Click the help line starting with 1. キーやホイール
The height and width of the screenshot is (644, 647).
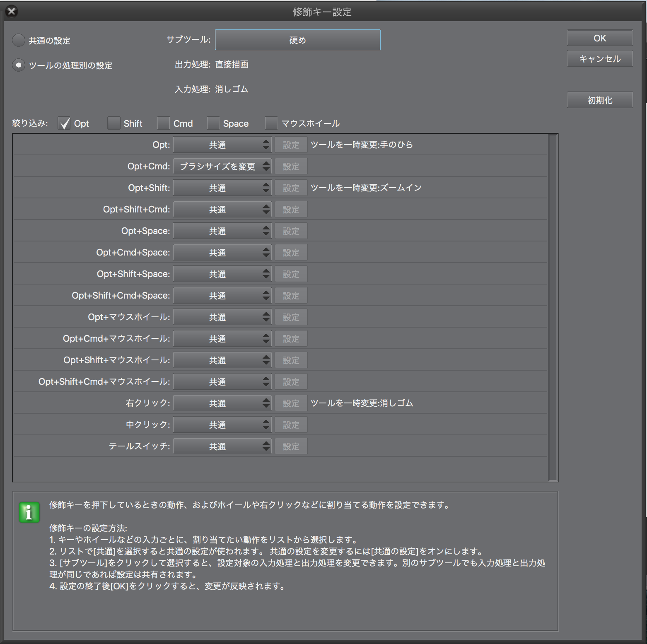click(203, 540)
